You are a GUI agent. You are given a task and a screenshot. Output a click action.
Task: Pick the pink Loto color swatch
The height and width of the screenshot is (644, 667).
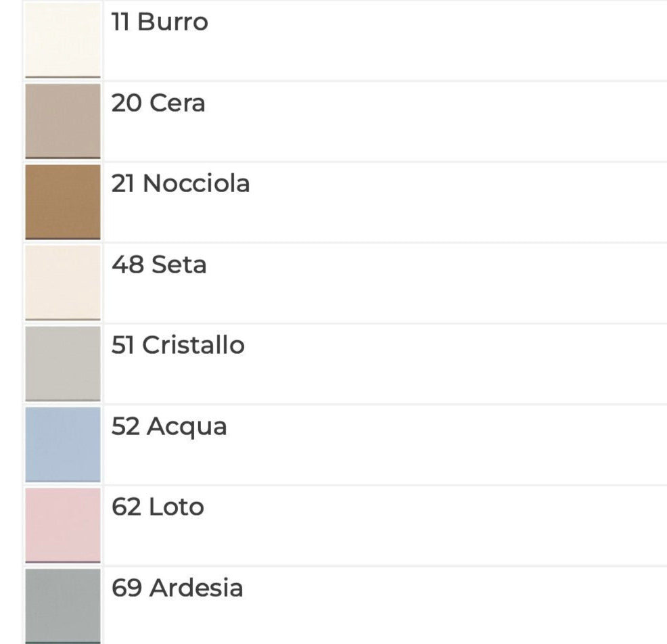[63, 525]
